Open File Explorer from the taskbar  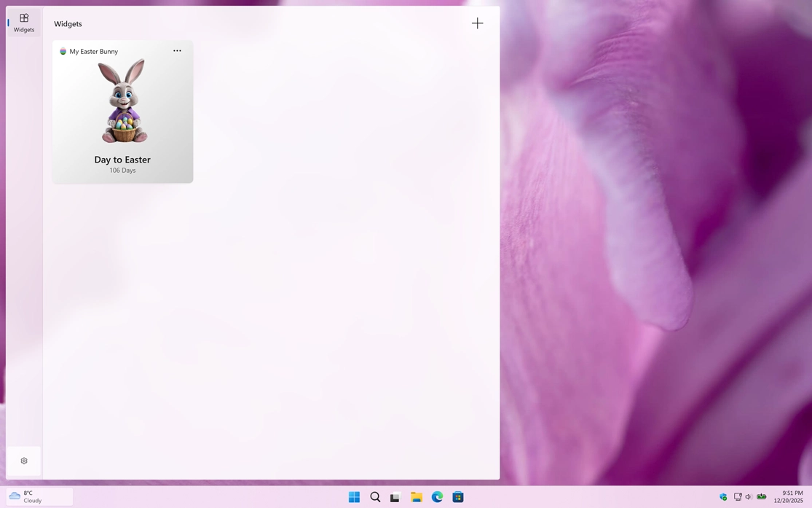click(416, 496)
